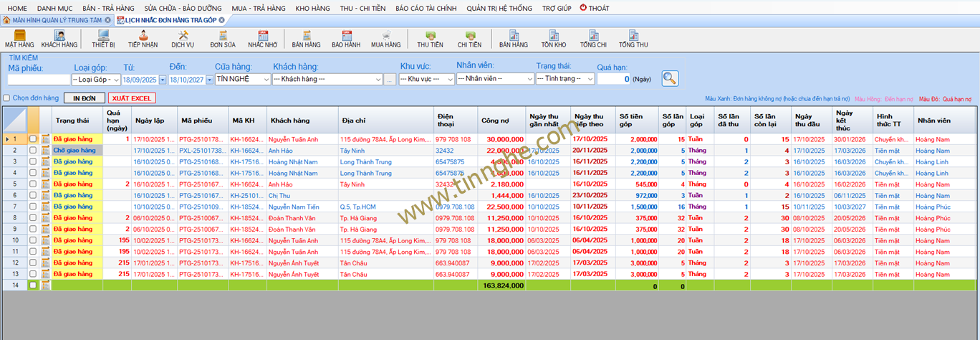Click the magnifying glass search button

pyautogui.click(x=670, y=78)
